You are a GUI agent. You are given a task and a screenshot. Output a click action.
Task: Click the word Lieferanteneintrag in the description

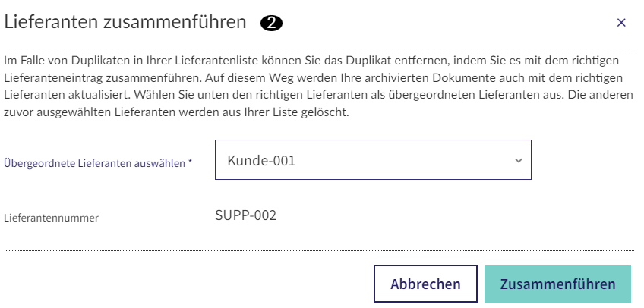click(x=52, y=77)
